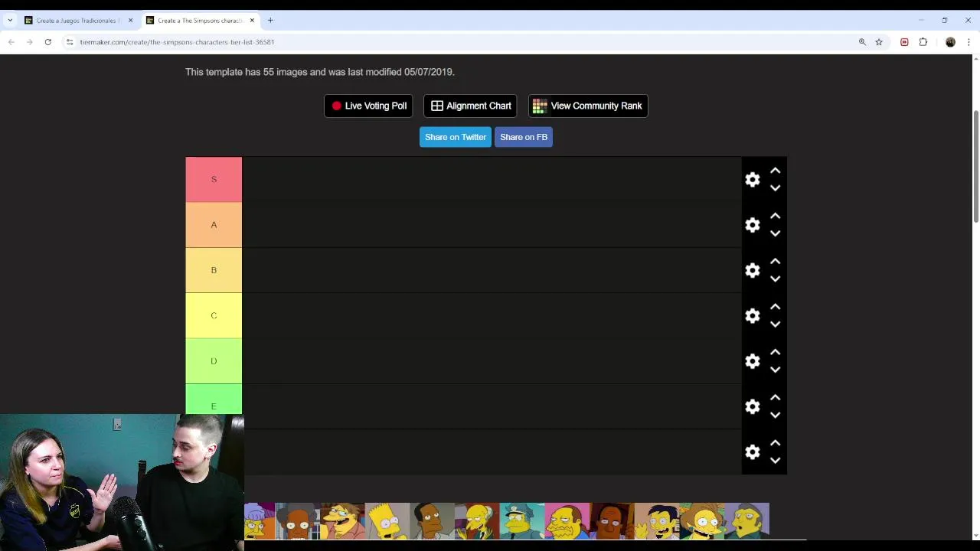
Task: Select the lime D tier label
Action: [214, 361]
